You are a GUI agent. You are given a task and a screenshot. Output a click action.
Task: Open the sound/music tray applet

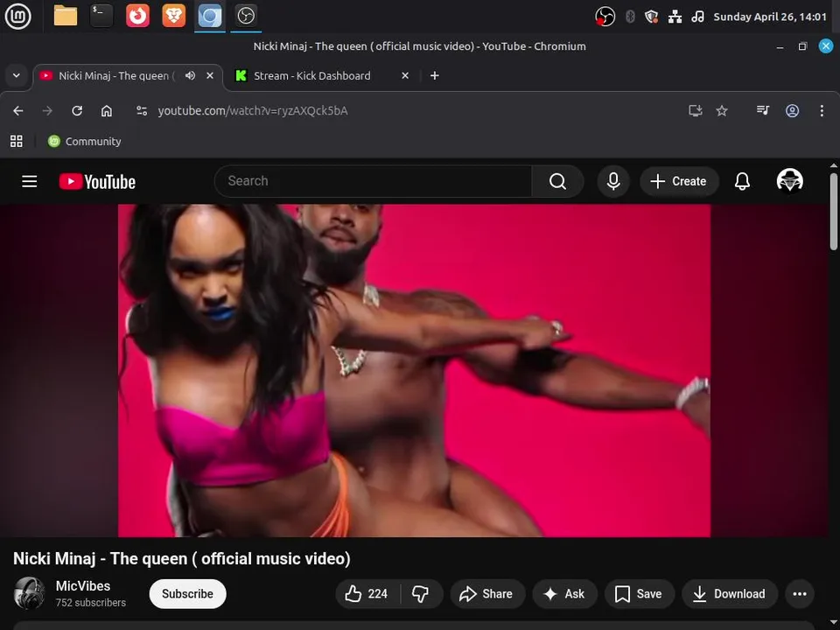tap(697, 17)
